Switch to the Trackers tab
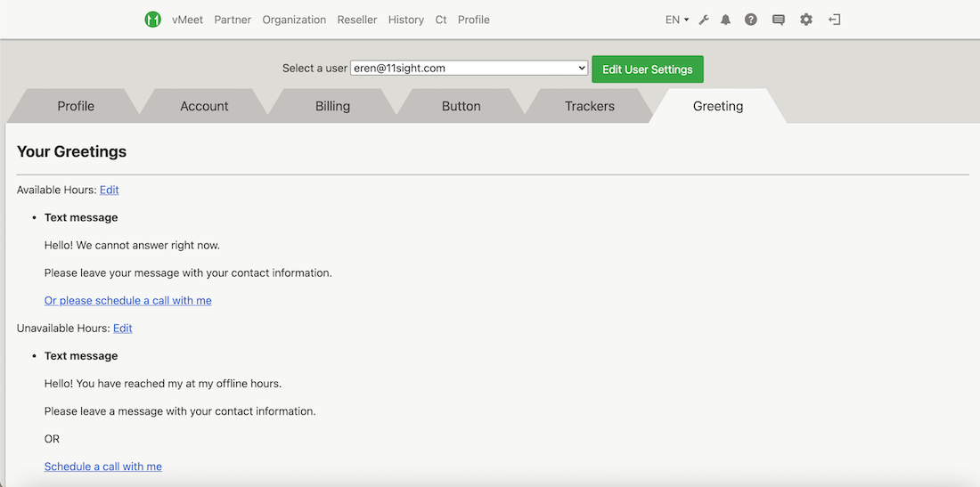The width and height of the screenshot is (980, 487). tap(590, 106)
